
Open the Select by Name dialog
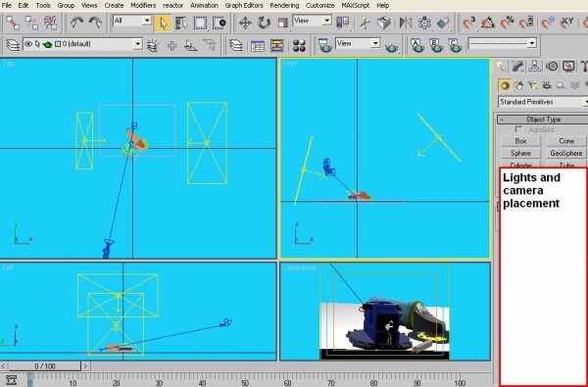(181, 23)
